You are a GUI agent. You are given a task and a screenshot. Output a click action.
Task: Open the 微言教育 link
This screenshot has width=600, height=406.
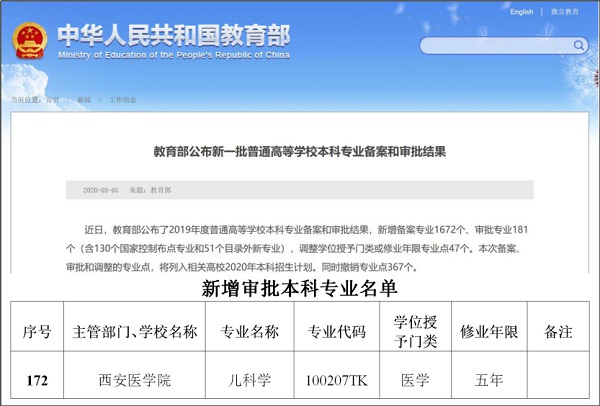coord(565,11)
